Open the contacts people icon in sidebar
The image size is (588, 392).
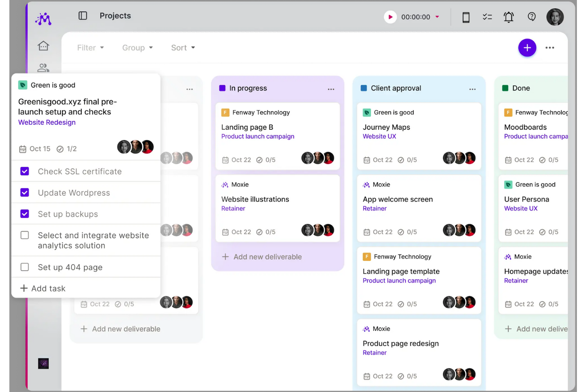coord(43,68)
